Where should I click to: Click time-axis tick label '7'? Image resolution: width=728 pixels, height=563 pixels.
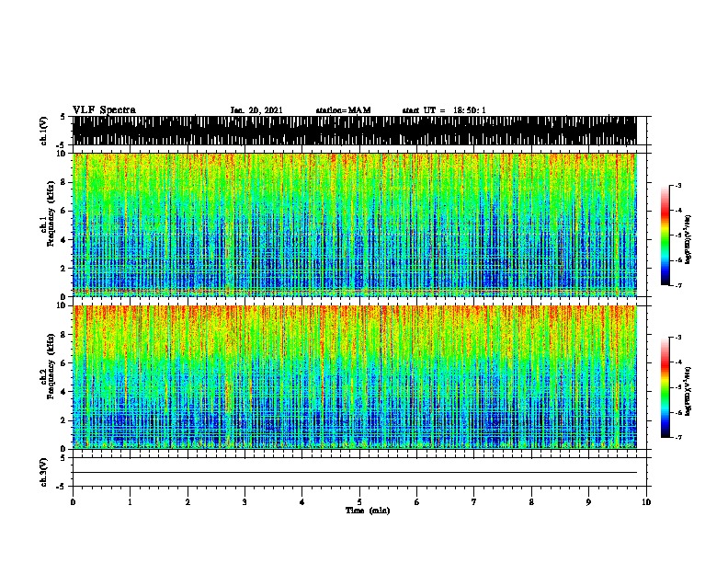(x=474, y=502)
